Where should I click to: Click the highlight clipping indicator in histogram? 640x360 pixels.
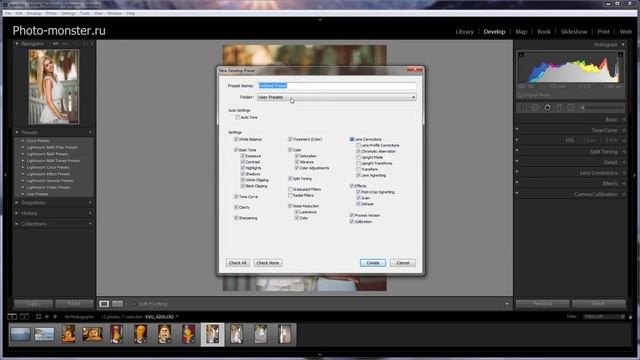pyautogui.click(x=620, y=54)
